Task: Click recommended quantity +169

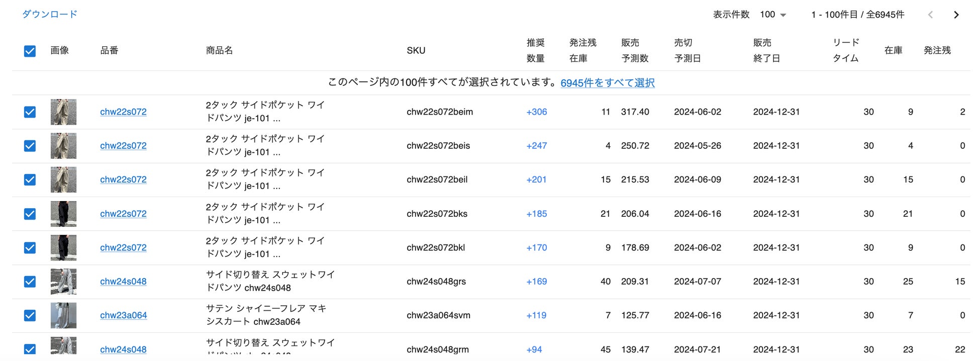Action: pyautogui.click(x=536, y=282)
